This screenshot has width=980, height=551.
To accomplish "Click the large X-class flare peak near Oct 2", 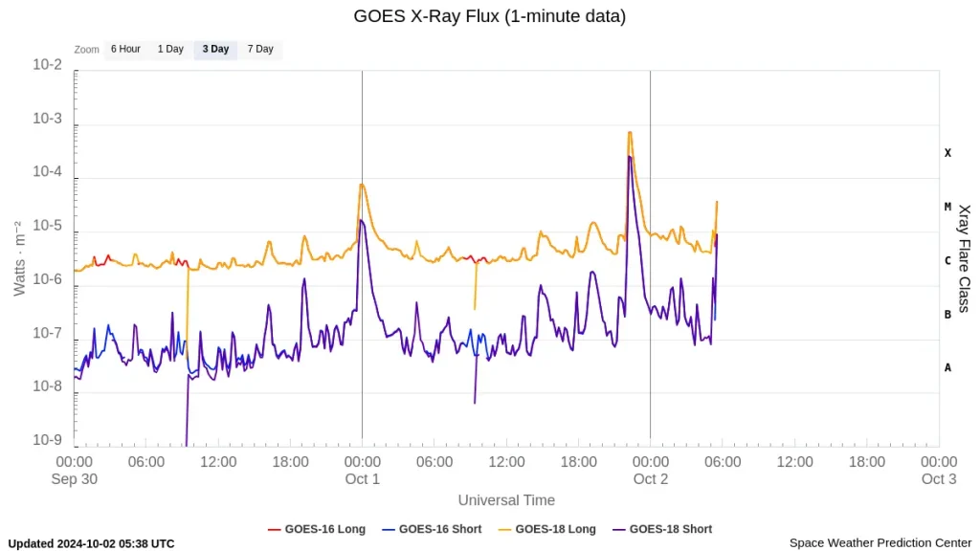I will [x=630, y=132].
